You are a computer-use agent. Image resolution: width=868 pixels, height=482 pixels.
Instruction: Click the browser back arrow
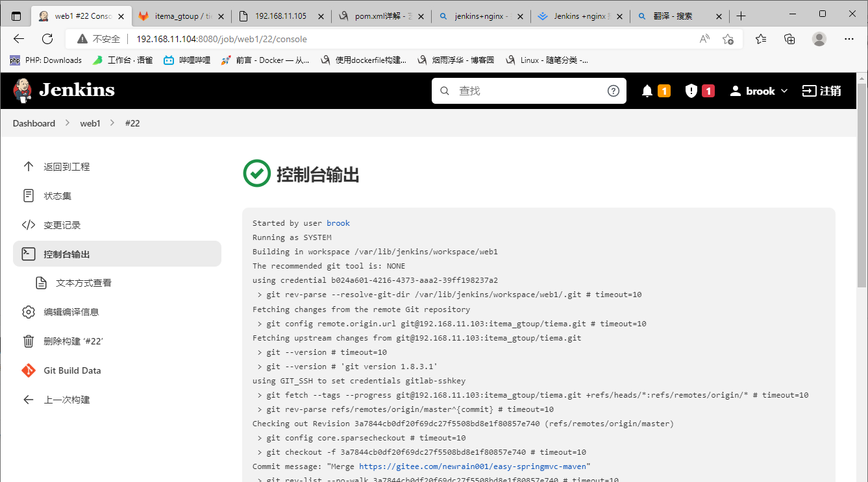point(19,39)
